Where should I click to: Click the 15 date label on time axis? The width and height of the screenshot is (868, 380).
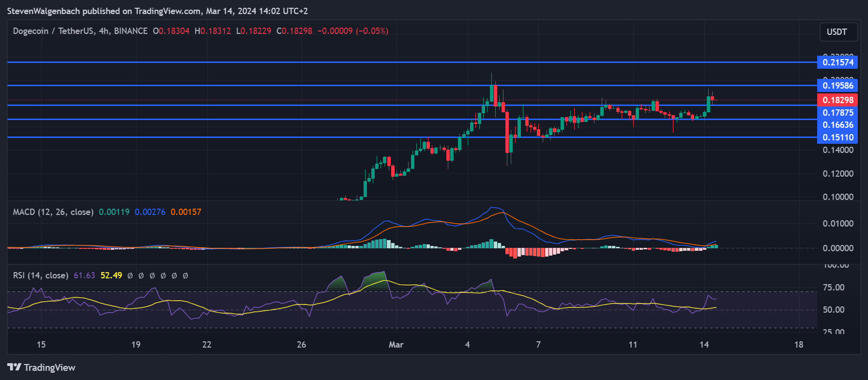pyautogui.click(x=41, y=345)
